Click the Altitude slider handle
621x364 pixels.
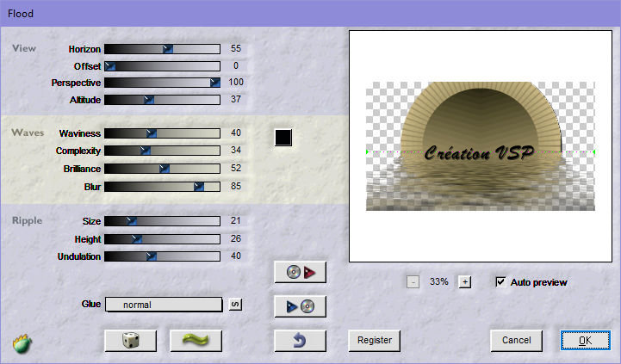pos(149,100)
